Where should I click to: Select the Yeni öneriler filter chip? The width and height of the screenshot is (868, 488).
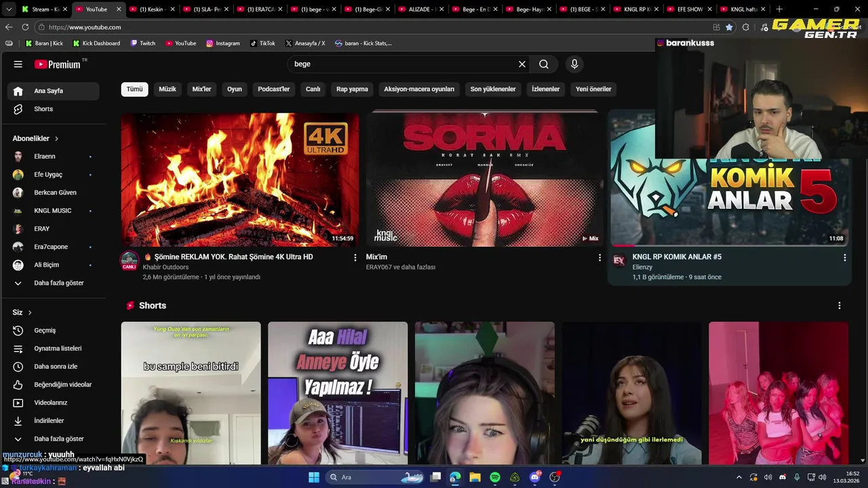click(x=593, y=89)
